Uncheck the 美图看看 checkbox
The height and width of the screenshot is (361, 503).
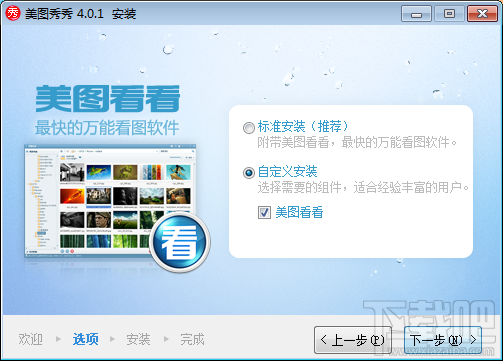point(264,212)
